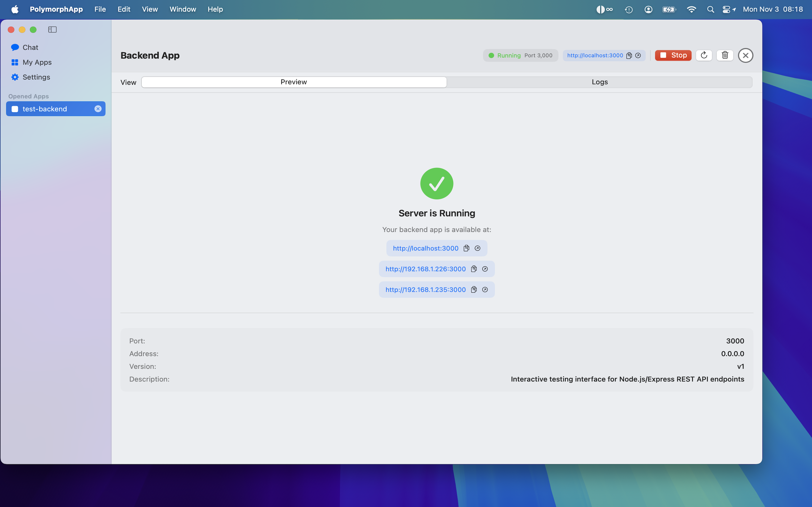Open 192.168.1.235:3000 in external browser
Image resolution: width=812 pixels, height=507 pixels.
point(485,290)
